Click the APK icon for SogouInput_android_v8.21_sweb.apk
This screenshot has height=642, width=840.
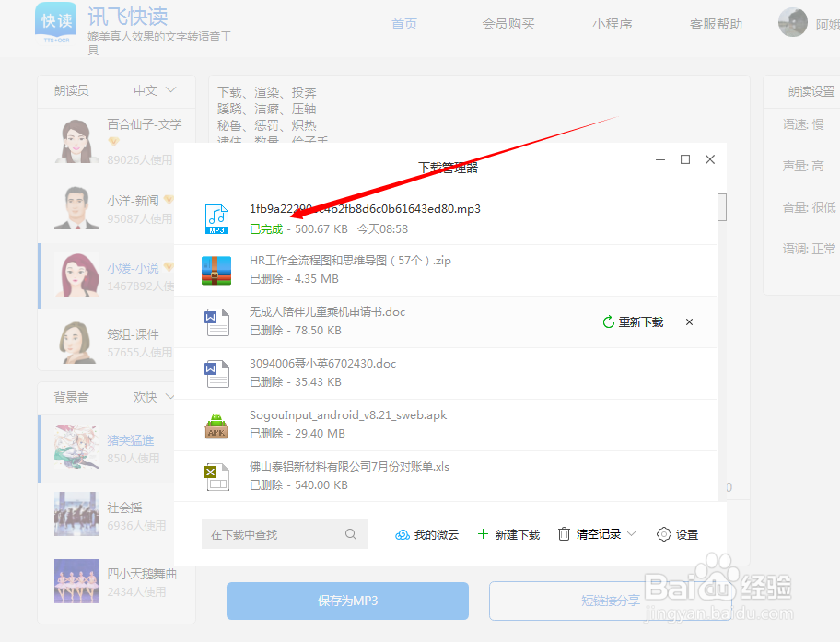(216, 425)
